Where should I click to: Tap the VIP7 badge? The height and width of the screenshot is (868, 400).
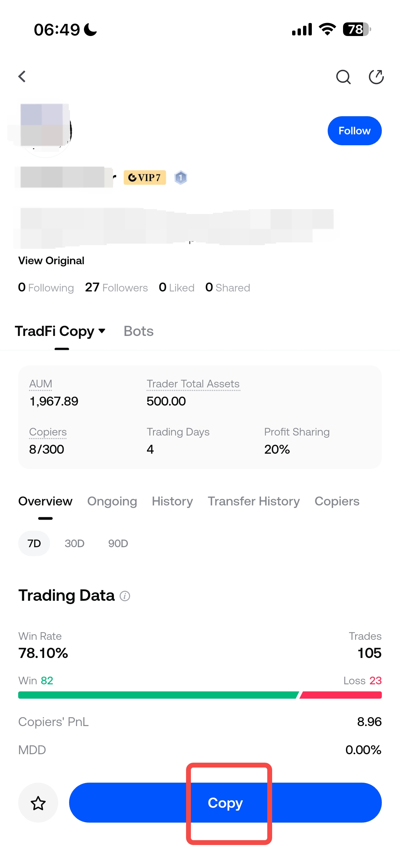click(x=145, y=177)
